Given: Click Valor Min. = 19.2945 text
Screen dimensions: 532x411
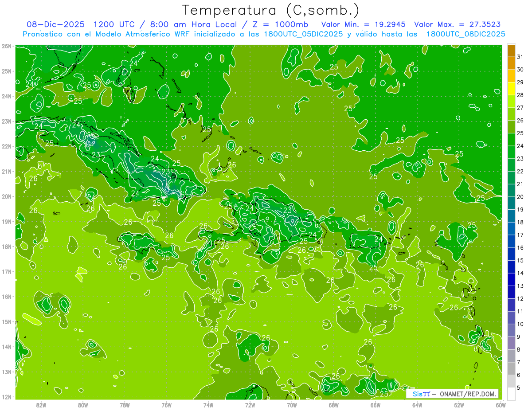Looking at the screenshot, I should pos(363,24).
